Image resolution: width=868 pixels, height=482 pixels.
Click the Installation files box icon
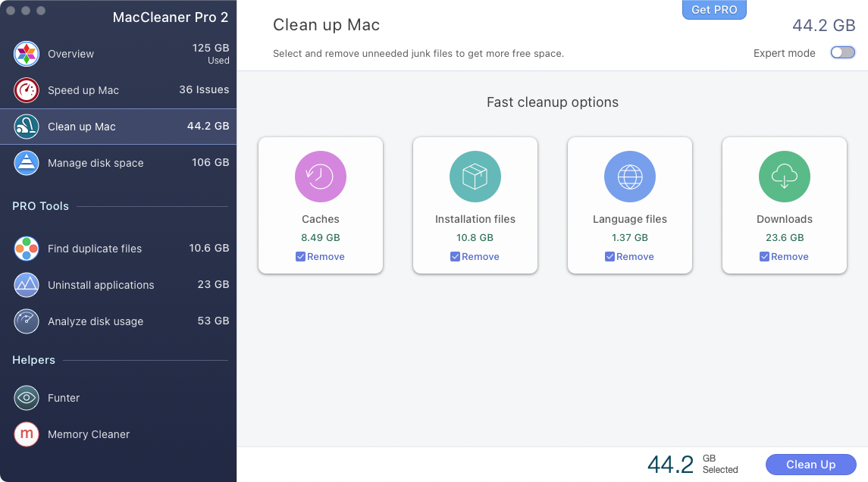pyautogui.click(x=475, y=177)
